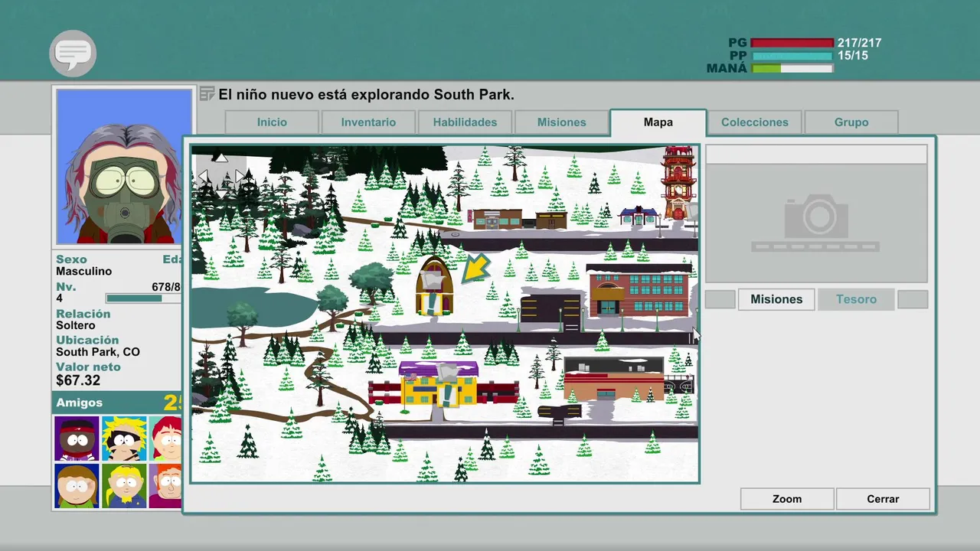Open the orange-haired friend portrait in bottom row

pyautogui.click(x=165, y=486)
